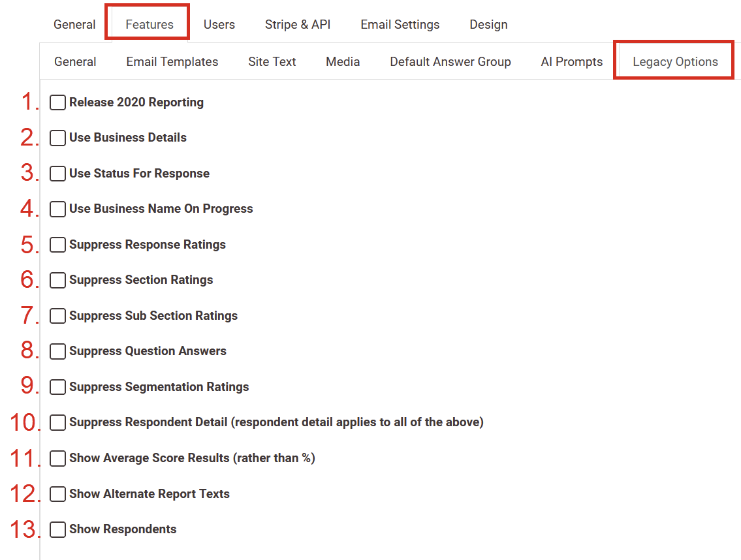Enable Suppress Sub Section Ratings
741x560 pixels.
[x=58, y=316]
